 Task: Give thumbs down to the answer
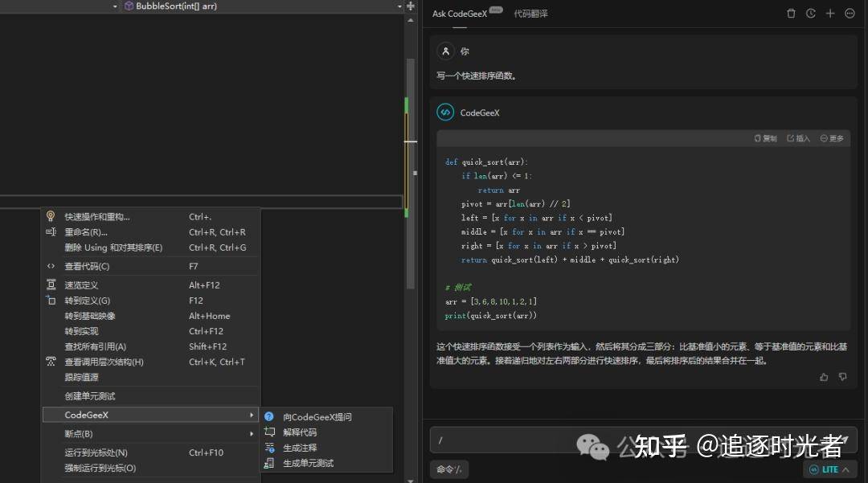pyautogui.click(x=842, y=377)
